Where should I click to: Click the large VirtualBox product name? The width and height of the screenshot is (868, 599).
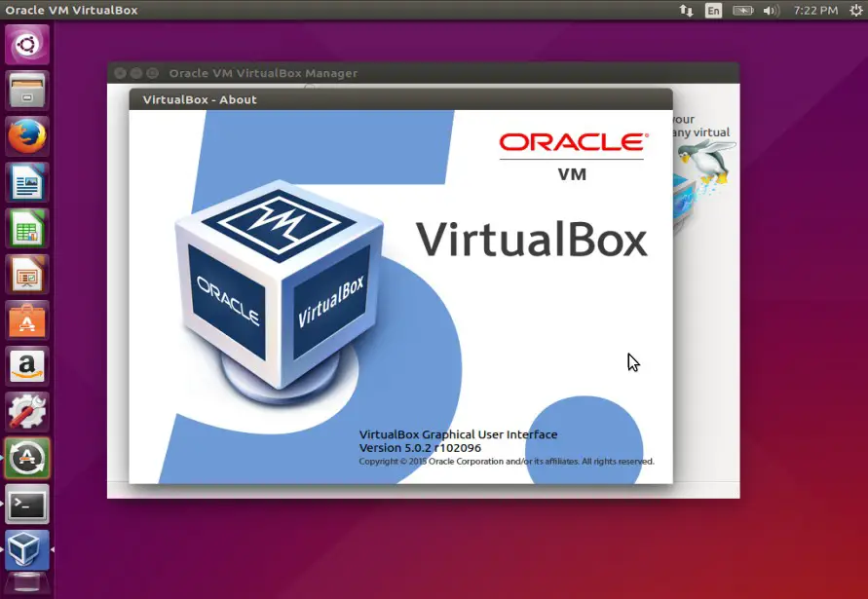(x=532, y=240)
